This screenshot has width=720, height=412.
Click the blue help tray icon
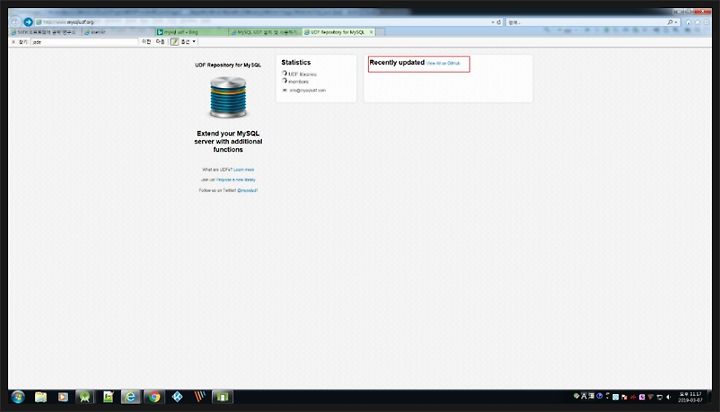click(599, 396)
